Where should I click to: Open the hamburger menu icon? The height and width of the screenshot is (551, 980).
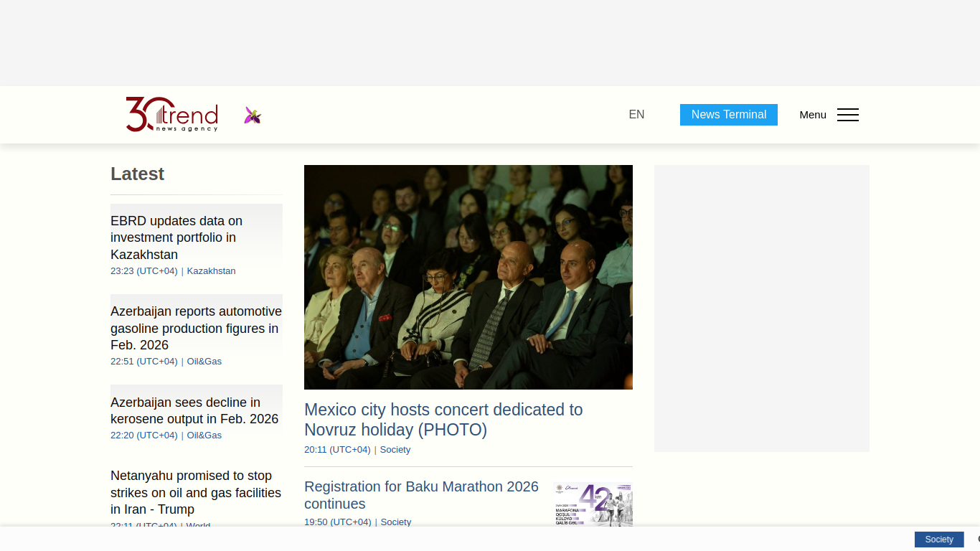pos(847,115)
